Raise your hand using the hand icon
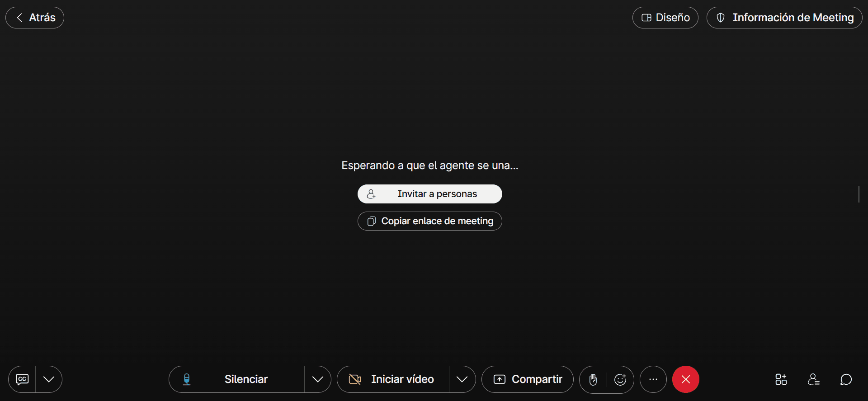Image resolution: width=868 pixels, height=401 pixels. coord(593,380)
